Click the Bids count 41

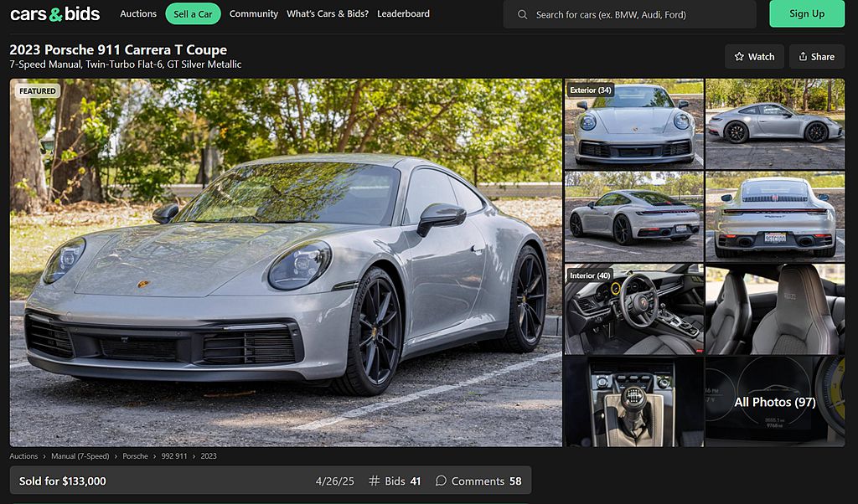[x=416, y=481]
